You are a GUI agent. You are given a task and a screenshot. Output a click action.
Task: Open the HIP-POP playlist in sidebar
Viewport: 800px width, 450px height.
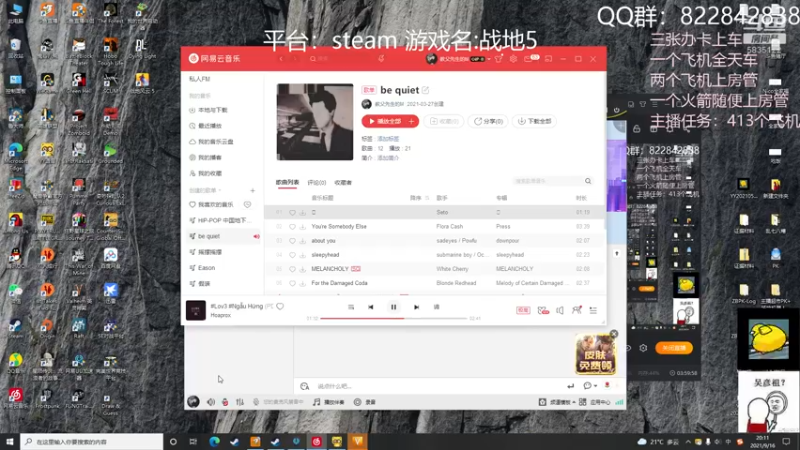[220, 220]
